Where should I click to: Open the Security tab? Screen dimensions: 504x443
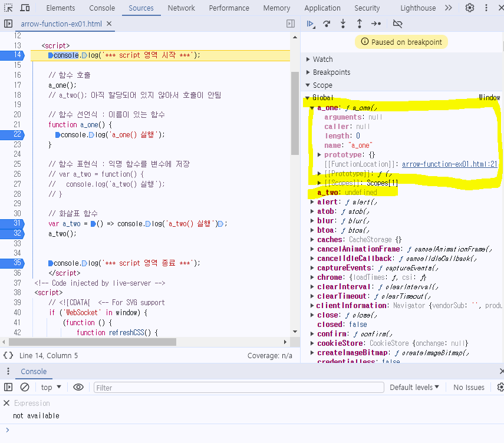click(x=367, y=8)
